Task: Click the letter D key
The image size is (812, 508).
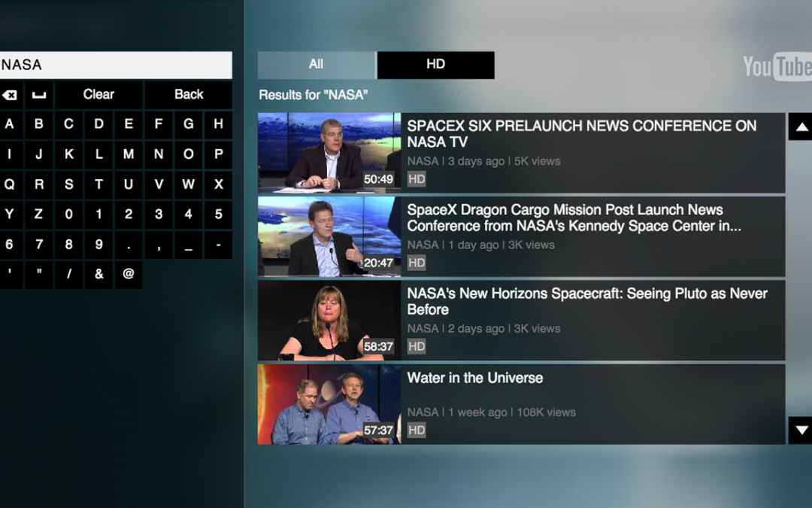Action: point(99,124)
